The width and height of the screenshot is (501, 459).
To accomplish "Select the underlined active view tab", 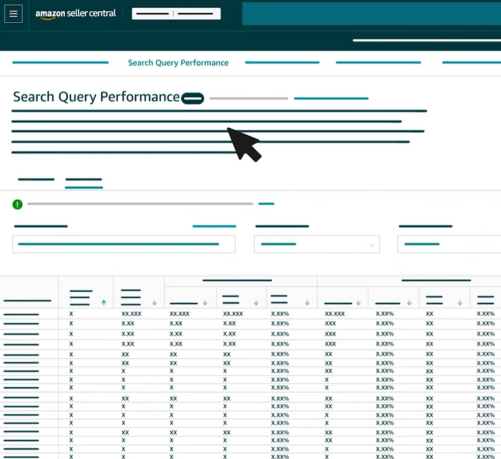I will pyautogui.click(x=84, y=182).
